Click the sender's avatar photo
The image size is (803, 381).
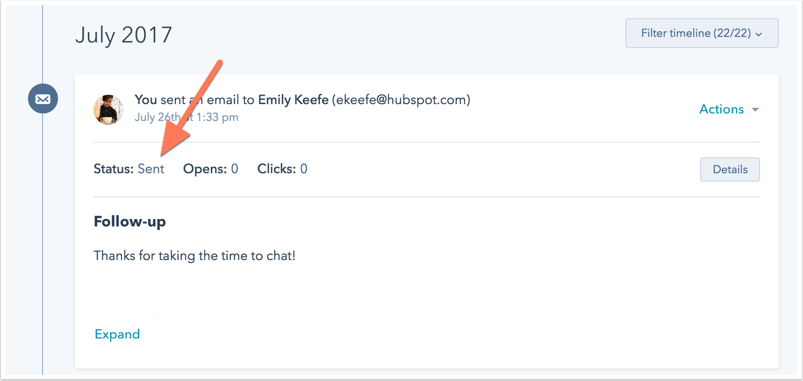(x=108, y=109)
